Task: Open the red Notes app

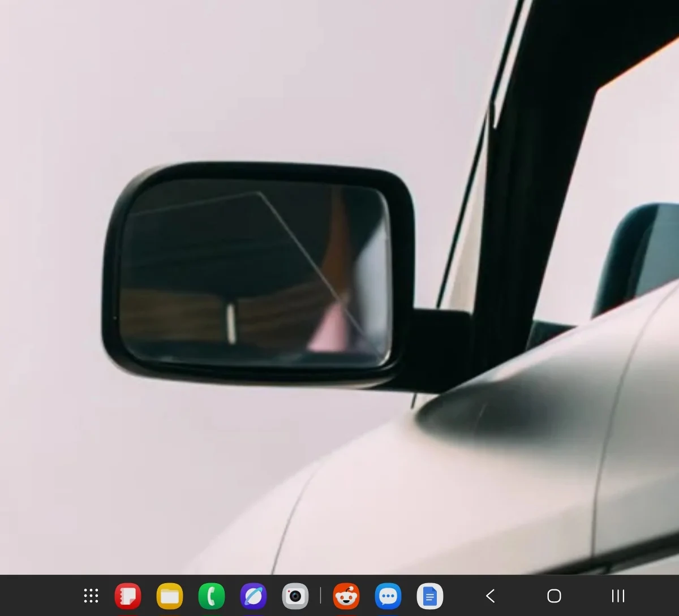Action: tap(128, 596)
